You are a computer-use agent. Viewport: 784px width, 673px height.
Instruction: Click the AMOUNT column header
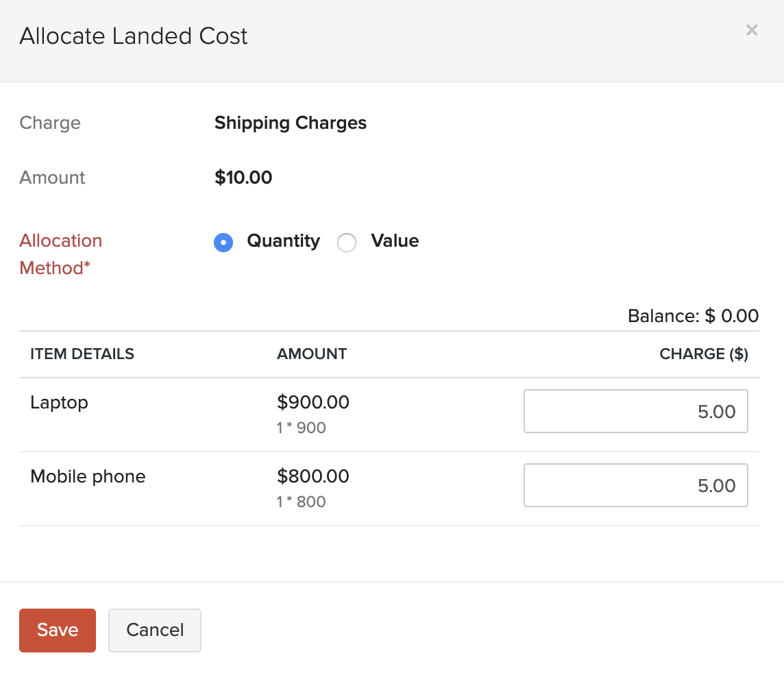[312, 354]
